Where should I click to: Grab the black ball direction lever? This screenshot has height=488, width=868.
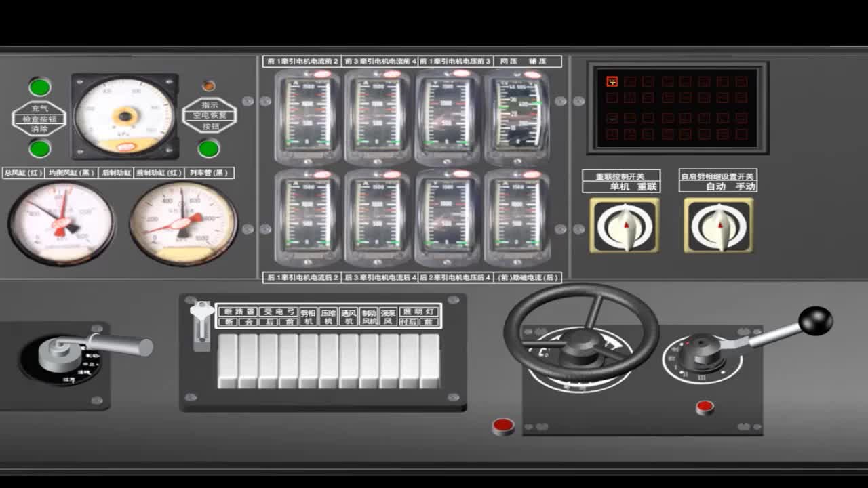point(815,321)
